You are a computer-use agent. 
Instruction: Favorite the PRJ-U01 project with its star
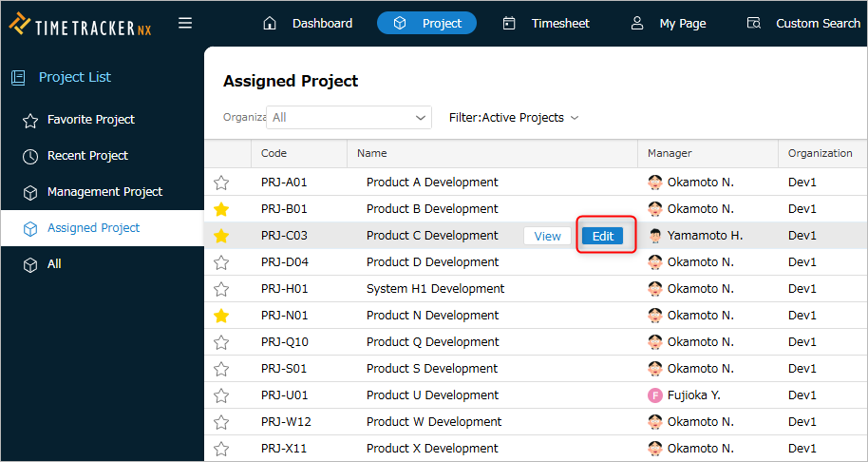[x=221, y=395]
